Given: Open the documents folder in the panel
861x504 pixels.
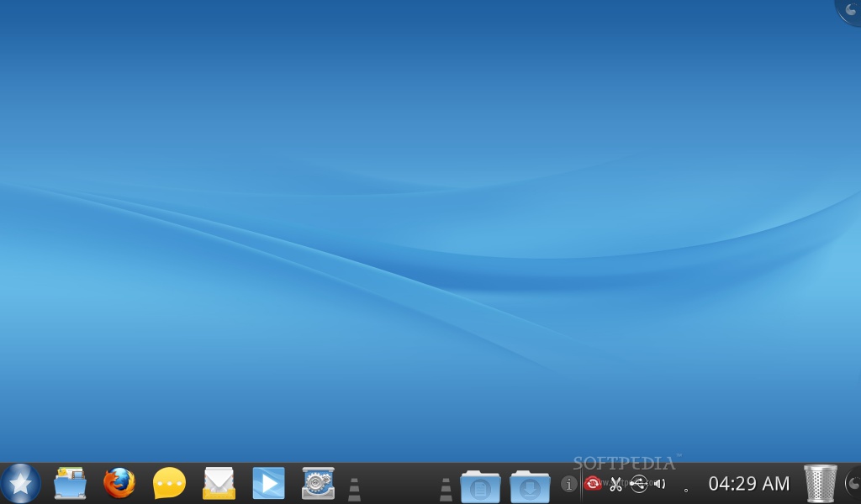Looking at the screenshot, I should (480, 486).
